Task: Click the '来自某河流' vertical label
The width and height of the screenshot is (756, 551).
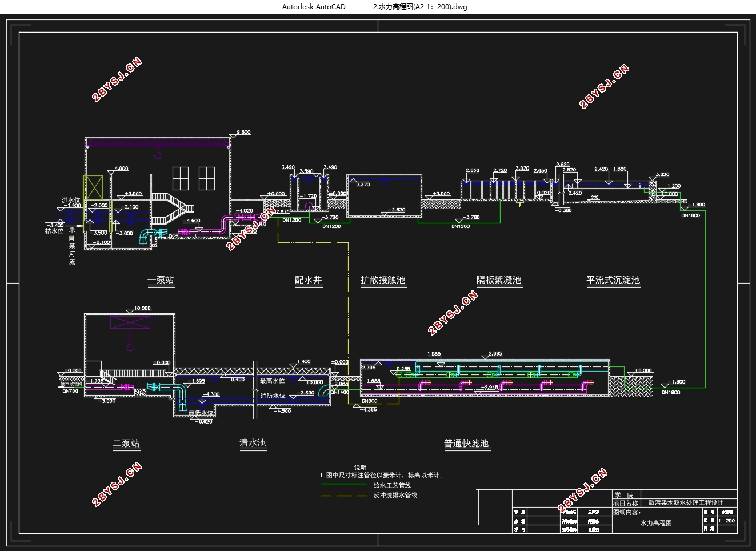Action: pyautogui.click(x=72, y=246)
